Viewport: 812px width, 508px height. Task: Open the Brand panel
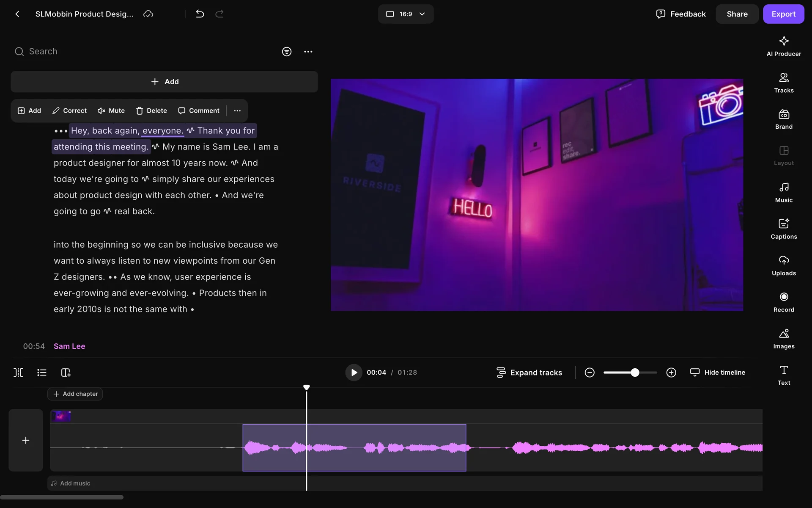point(783,119)
